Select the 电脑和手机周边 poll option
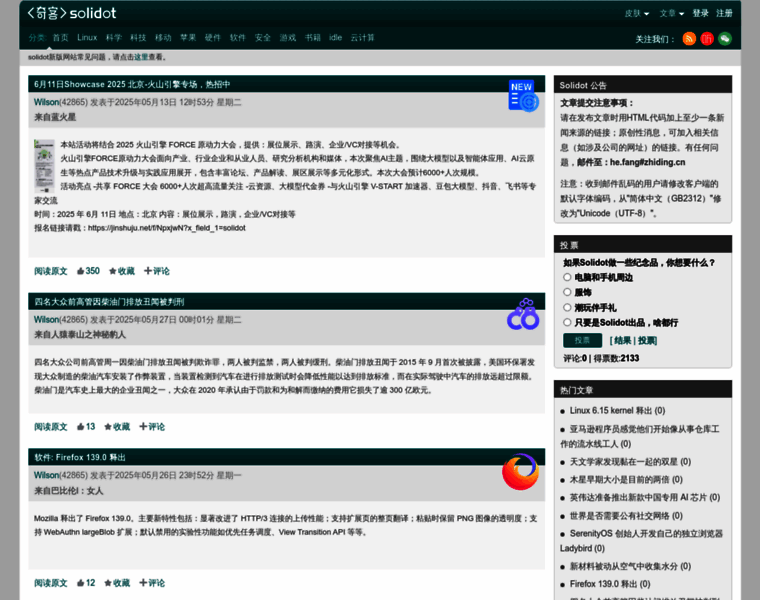The width and height of the screenshot is (760, 600). [567, 277]
